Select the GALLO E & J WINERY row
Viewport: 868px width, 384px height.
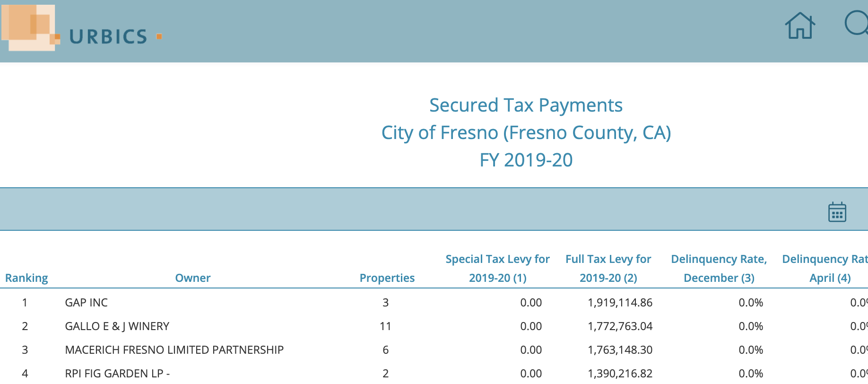tap(117, 326)
